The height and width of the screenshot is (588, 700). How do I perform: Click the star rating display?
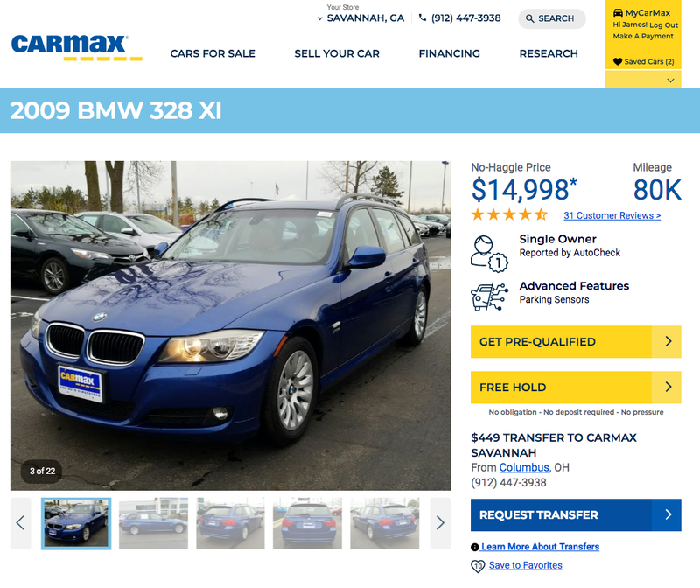click(510, 214)
